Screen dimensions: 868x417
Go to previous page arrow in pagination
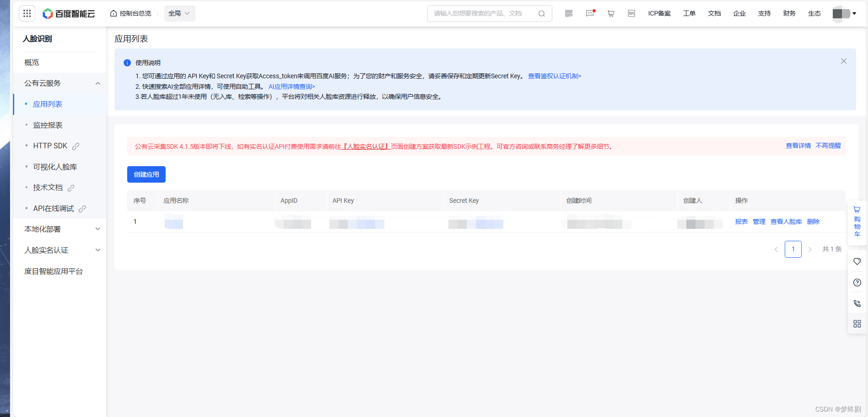(x=776, y=249)
